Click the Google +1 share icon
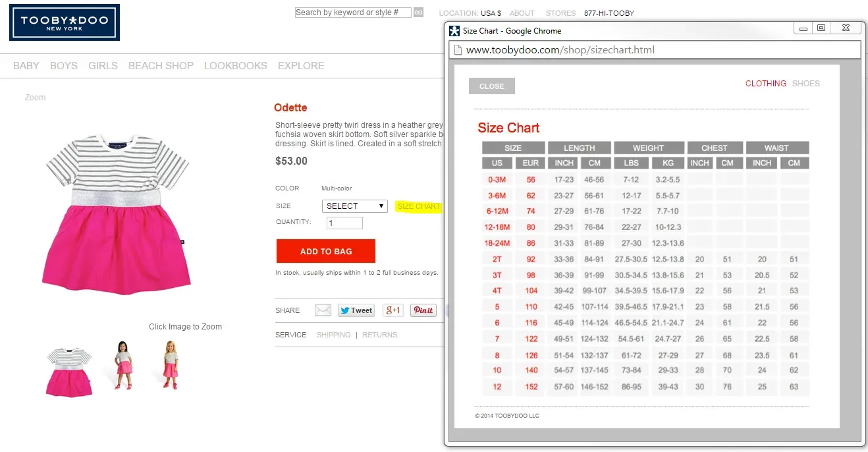Screen dimensions: 868x452 (393, 310)
